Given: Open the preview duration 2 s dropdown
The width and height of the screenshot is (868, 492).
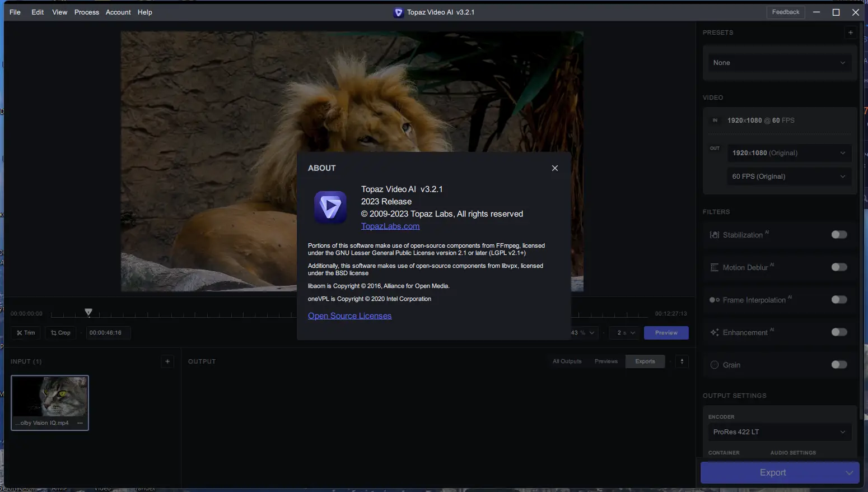Looking at the screenshot, I should pyautogui.click(x=626, y=333).
